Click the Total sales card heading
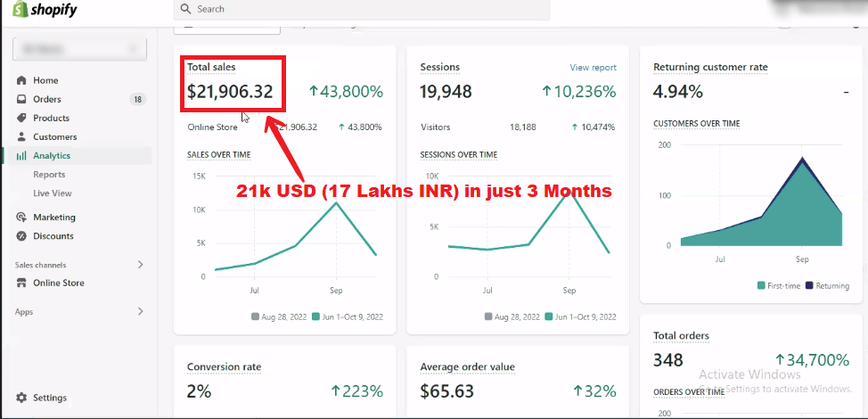 (x=211, y=67)
